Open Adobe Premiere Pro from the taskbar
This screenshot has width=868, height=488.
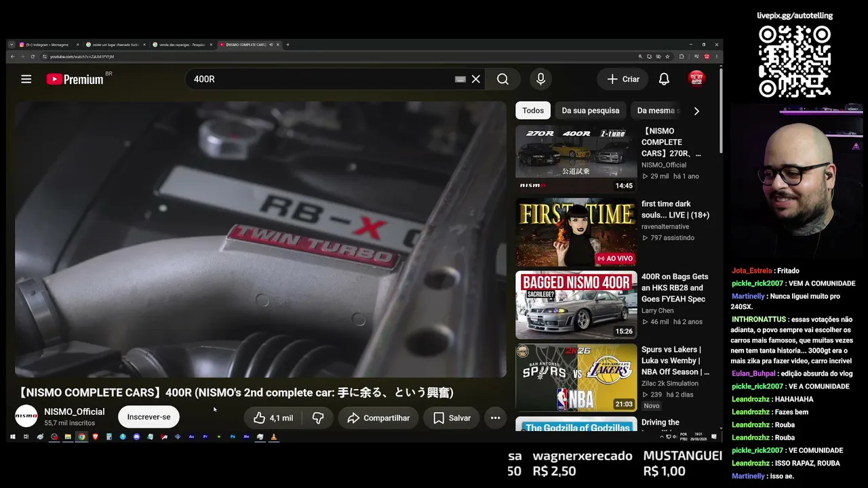coord(205,437)
